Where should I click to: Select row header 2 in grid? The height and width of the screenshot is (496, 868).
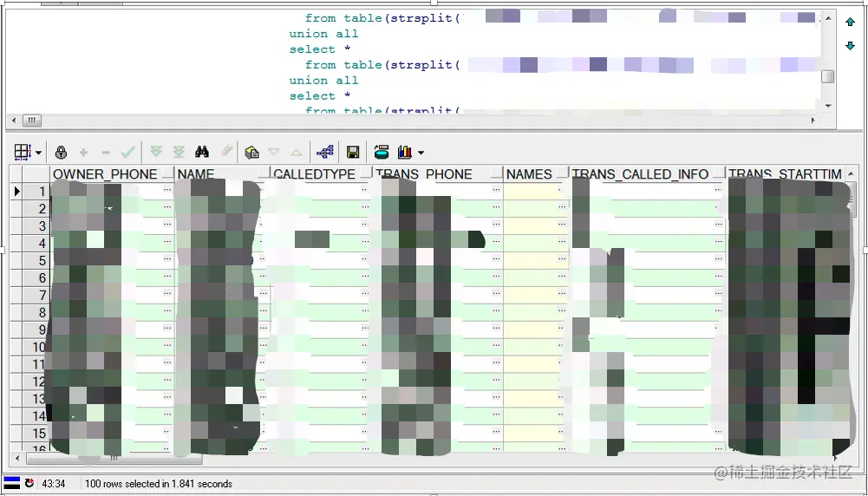36,208
